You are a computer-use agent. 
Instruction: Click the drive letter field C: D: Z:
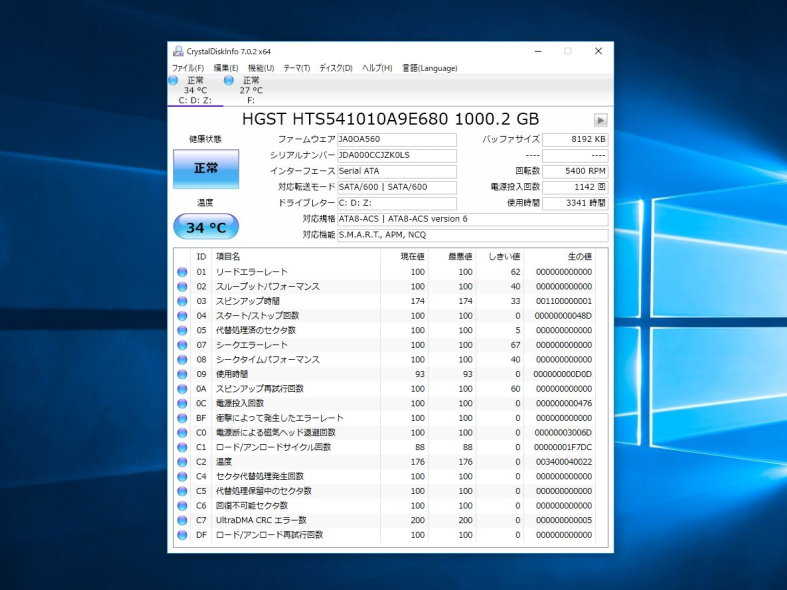tap(397, 203)
